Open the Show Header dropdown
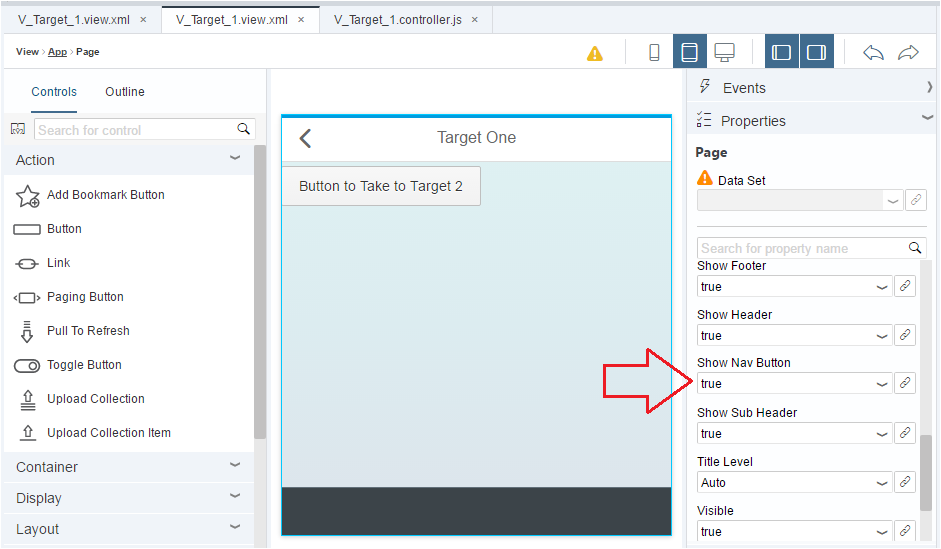The width and height of the screenshot is (941, 549). 882,336
